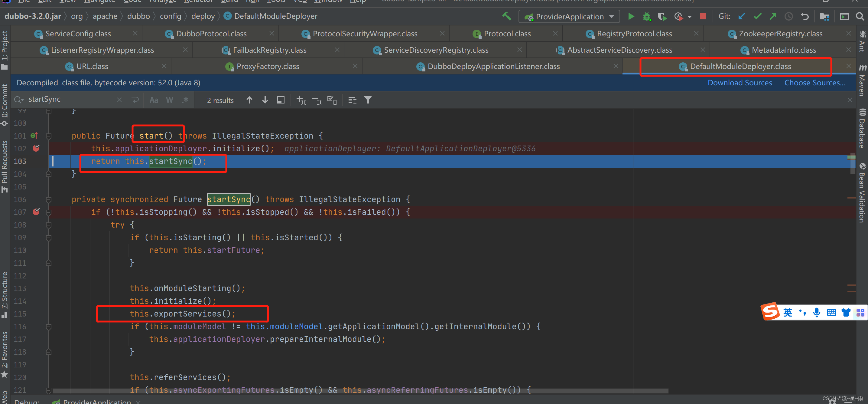Commit changes with Git green checkmark
The width and height of the screenshot is (868, 404).
[757, 16]
